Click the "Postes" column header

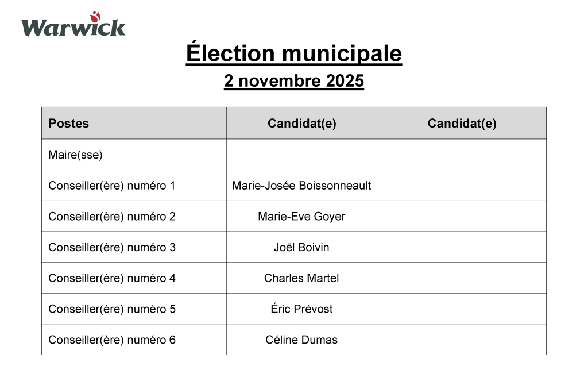[x=69, y=124]
